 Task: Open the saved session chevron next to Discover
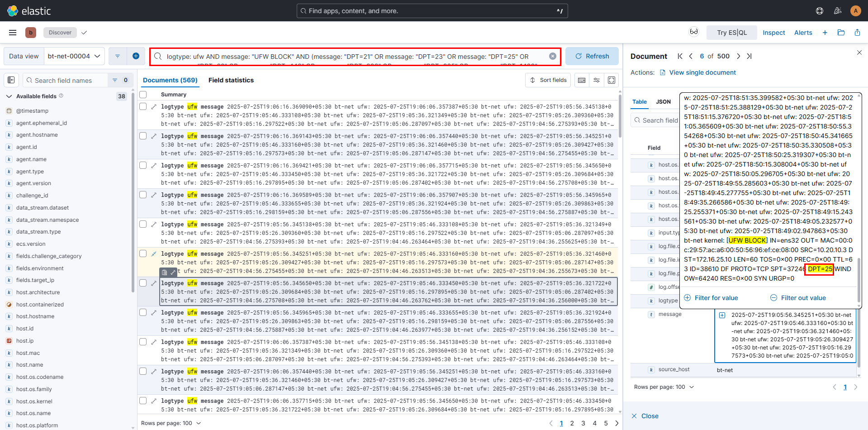84,33
